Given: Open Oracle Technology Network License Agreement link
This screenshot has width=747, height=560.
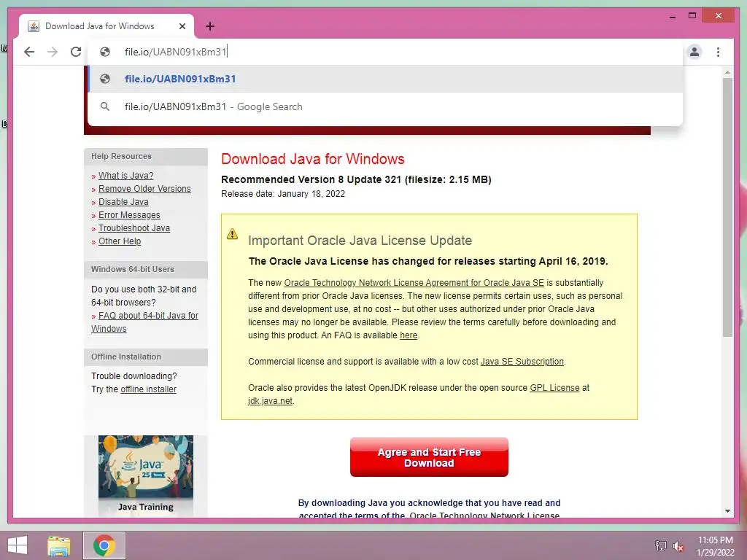Looking at the screenshot, I should point(414,283).
